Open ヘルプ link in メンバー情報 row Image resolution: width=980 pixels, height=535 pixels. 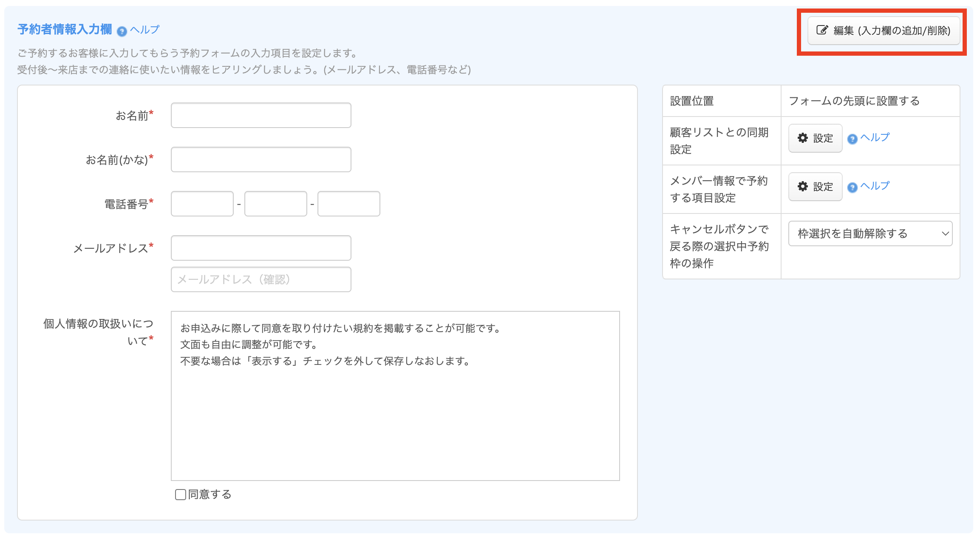(875, 186)
